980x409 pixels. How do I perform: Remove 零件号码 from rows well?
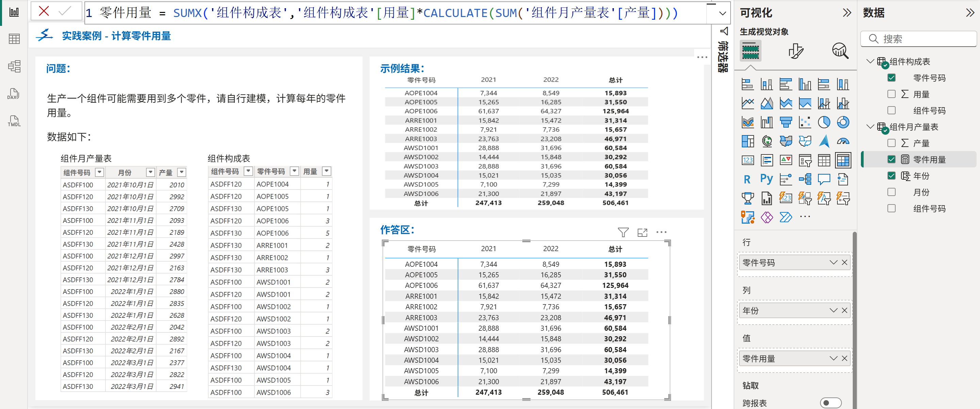point(845,263)
